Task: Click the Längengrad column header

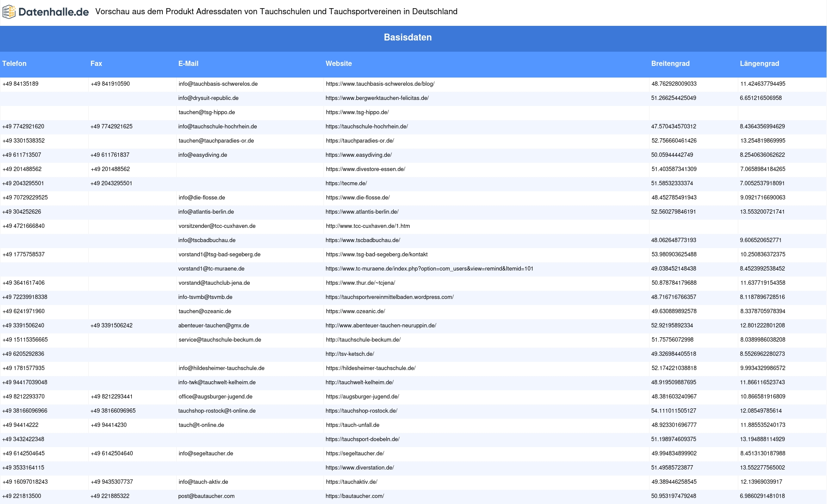Action: pyautogui.click(x=759, y=64)
